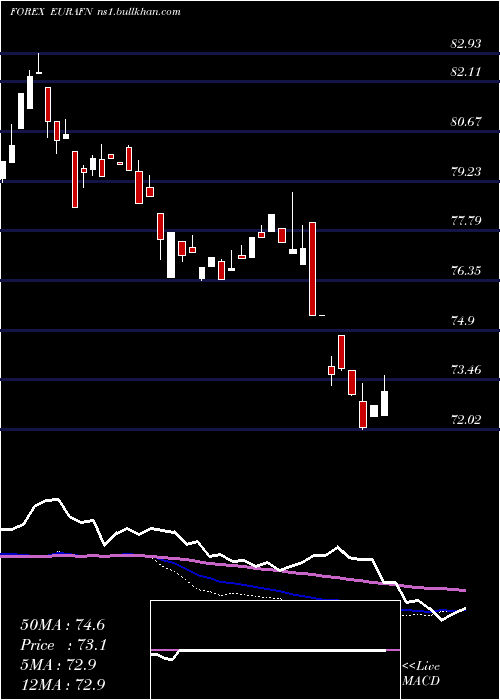
Task: Select the 73.46 price level label
Action: click(466, 370)
